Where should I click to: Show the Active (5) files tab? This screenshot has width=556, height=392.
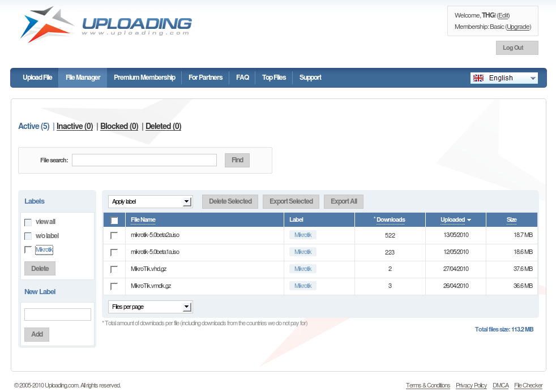click(x=34, y=126)
